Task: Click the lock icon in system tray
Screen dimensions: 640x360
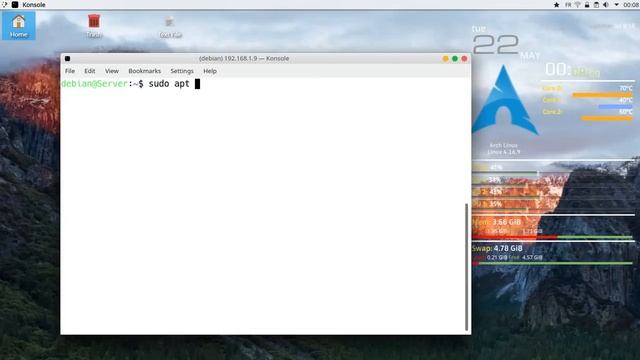Action: coord(587,5)
